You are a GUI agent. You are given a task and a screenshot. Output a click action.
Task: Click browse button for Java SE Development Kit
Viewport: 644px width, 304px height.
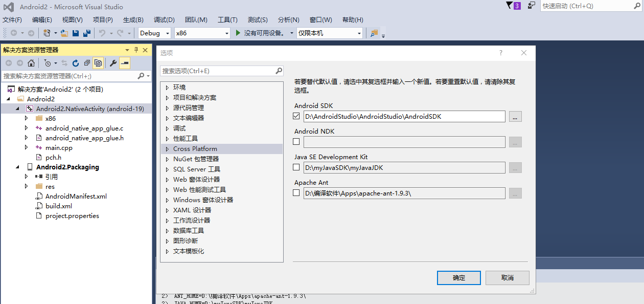coord(515,168)
